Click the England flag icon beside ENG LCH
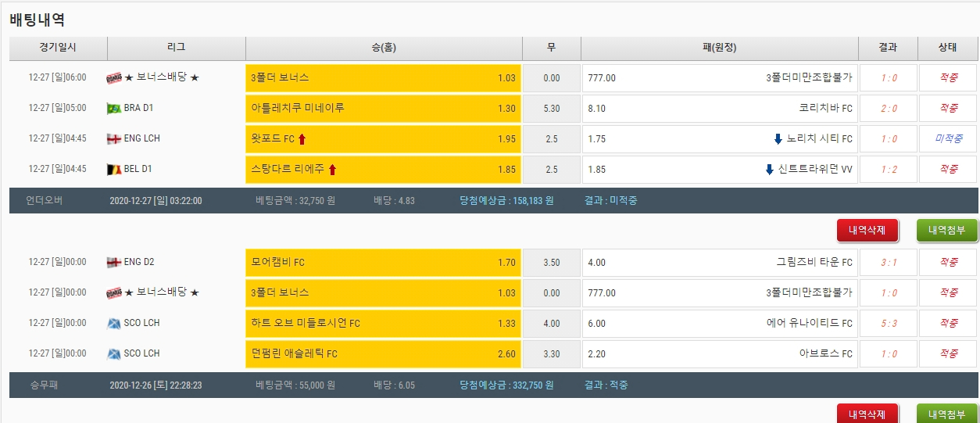980x423 pixels. pos(113,139)
